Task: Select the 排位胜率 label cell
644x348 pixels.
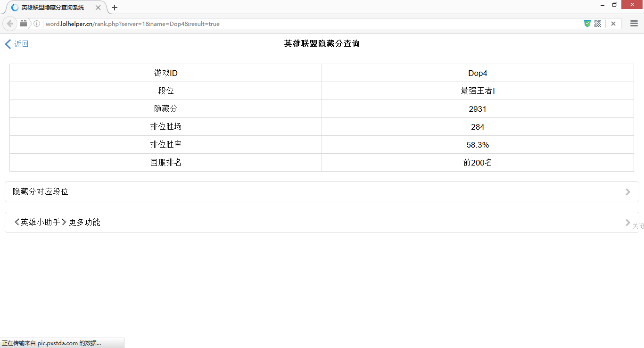Action: coord(165,145)
